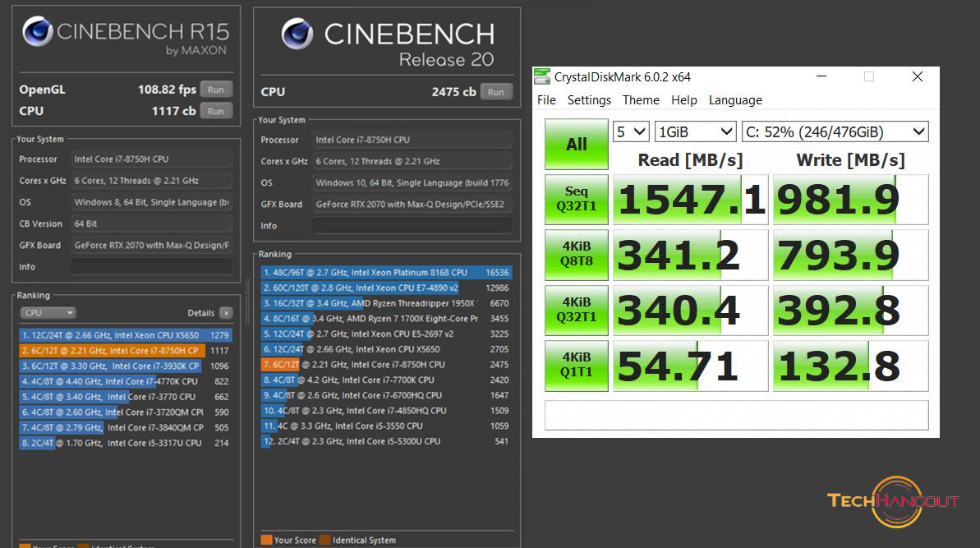Select R20 ranking row Xeon CPU E5-2697 v2

(386, 334)
